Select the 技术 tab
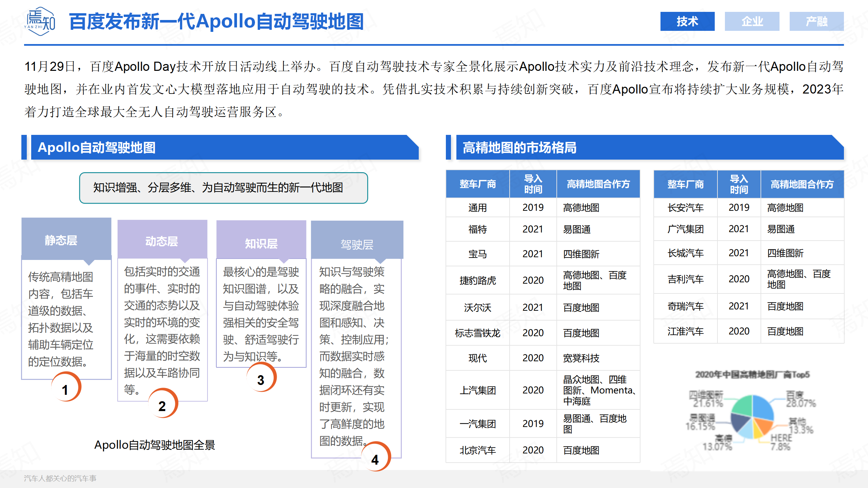 click(687, 21)
